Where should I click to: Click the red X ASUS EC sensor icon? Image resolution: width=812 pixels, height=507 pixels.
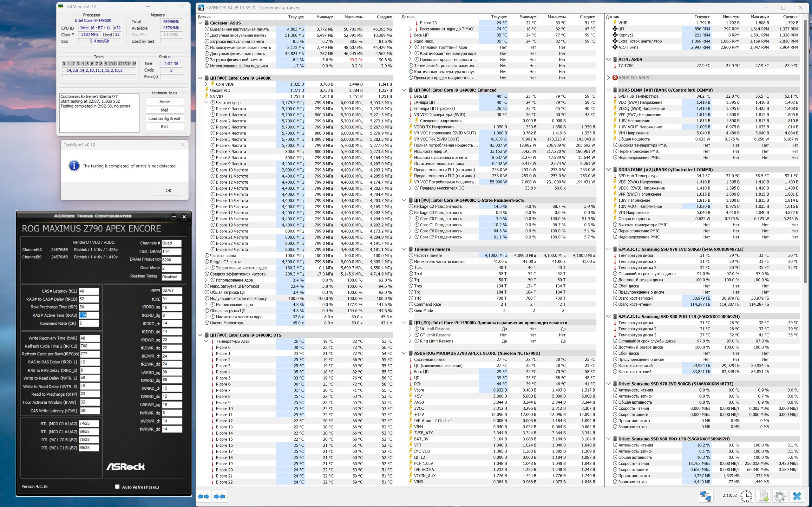[615, 78]
